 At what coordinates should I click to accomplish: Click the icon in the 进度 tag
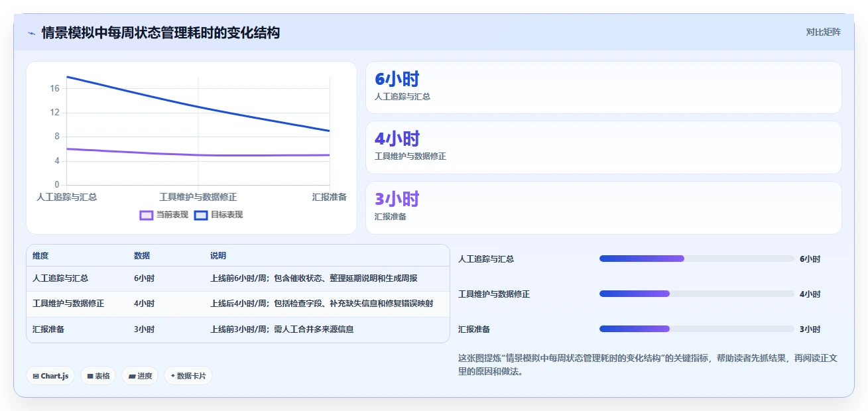click(132, 376)
